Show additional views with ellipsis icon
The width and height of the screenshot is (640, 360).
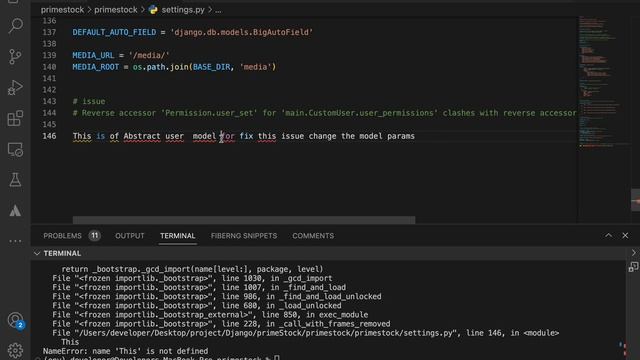(x=15, y=241)
